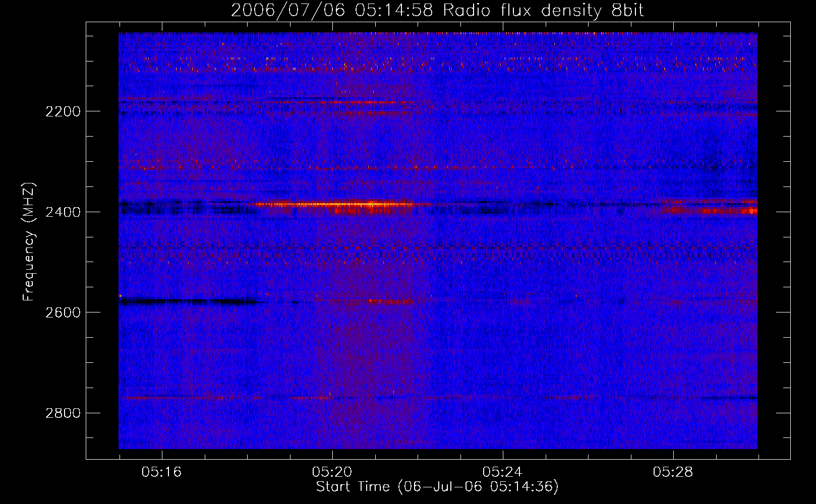Image resolution: width=816 pixels, height=504 pixels.
Task: Click the dark band near 2600 MHz at 05:16
Action: 188,302
